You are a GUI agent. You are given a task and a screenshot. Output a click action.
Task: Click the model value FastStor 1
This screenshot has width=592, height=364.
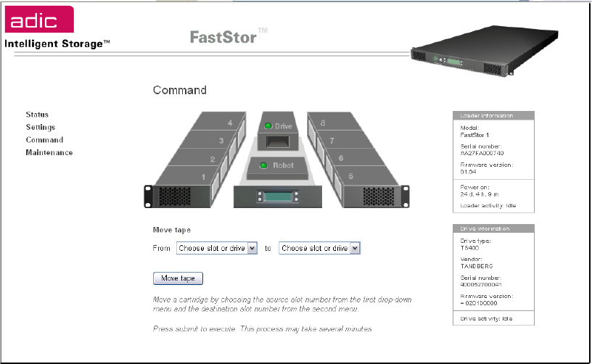[474, 135]
